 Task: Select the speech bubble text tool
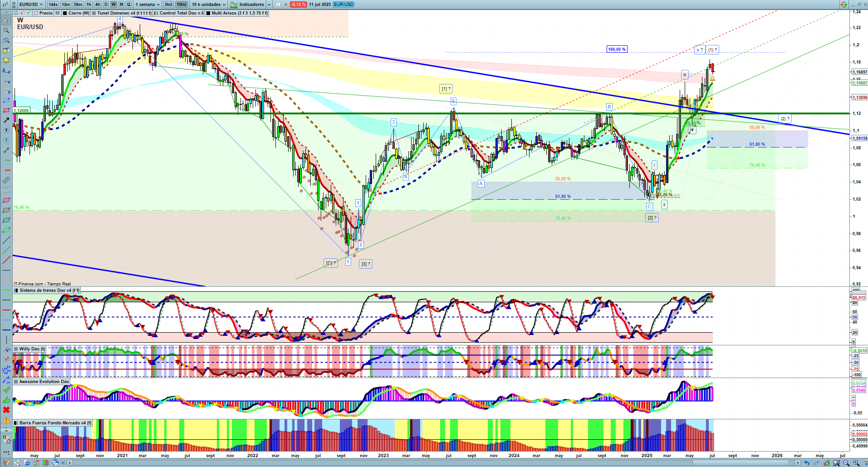[6, 140]
